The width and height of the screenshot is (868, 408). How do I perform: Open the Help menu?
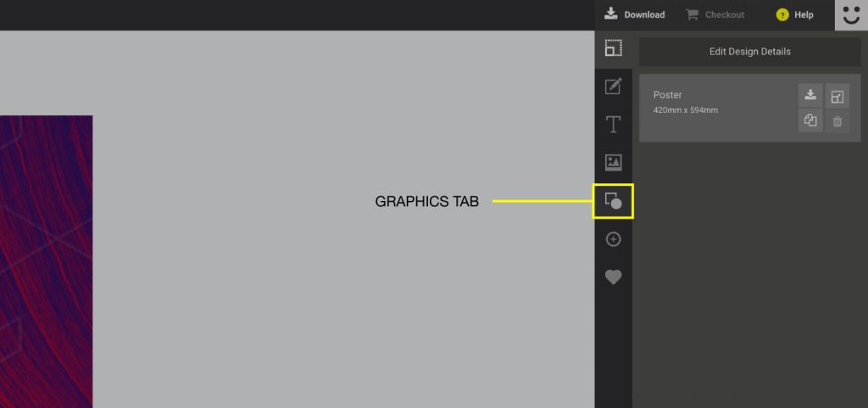click(803, 14)
